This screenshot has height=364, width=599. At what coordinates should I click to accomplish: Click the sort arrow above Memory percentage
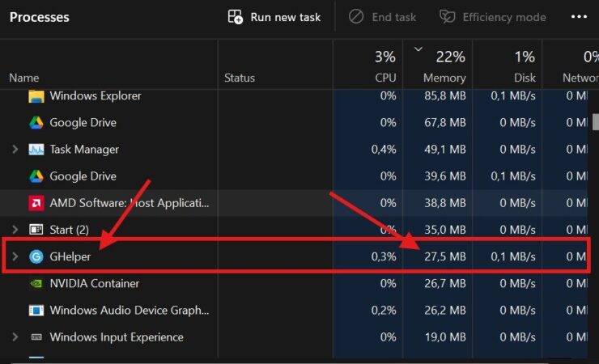click(418, 49)
